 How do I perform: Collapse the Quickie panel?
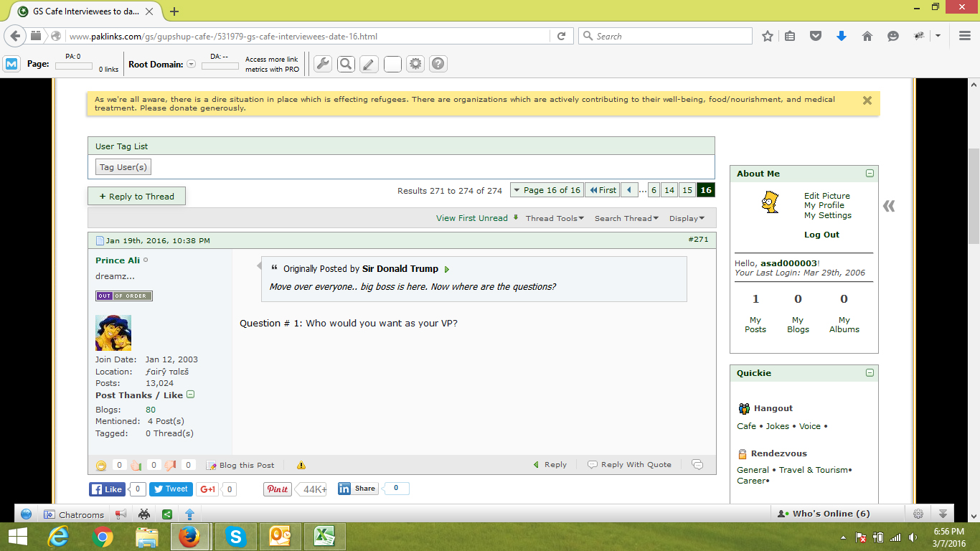[x=870, y=373]
